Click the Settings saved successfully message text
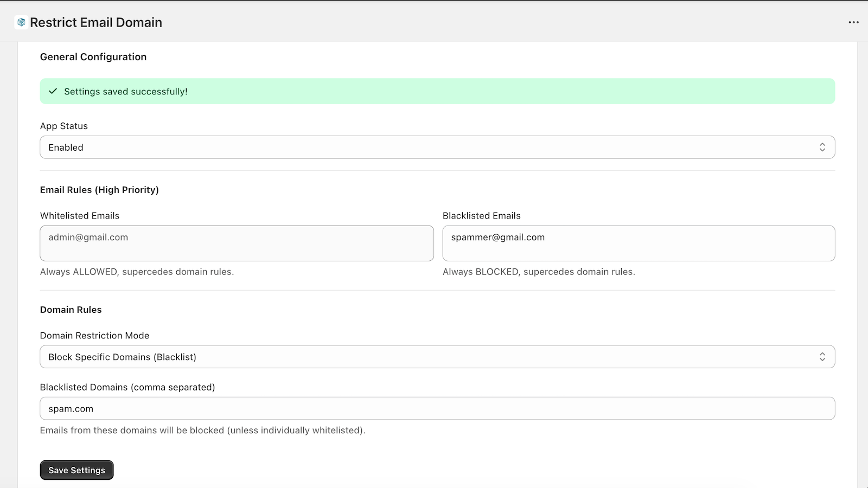The width and height of the screenshot is (868, 488). (126, 92)
